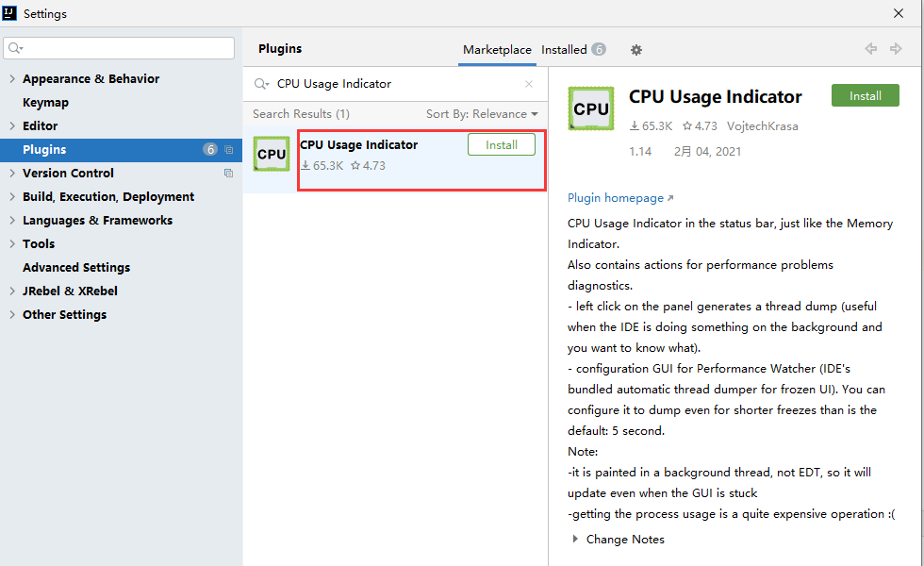The width and height of the screenshot is (924, 566).
Task: Click the magnifier in the plugin search field
Action: pos(261,84)
